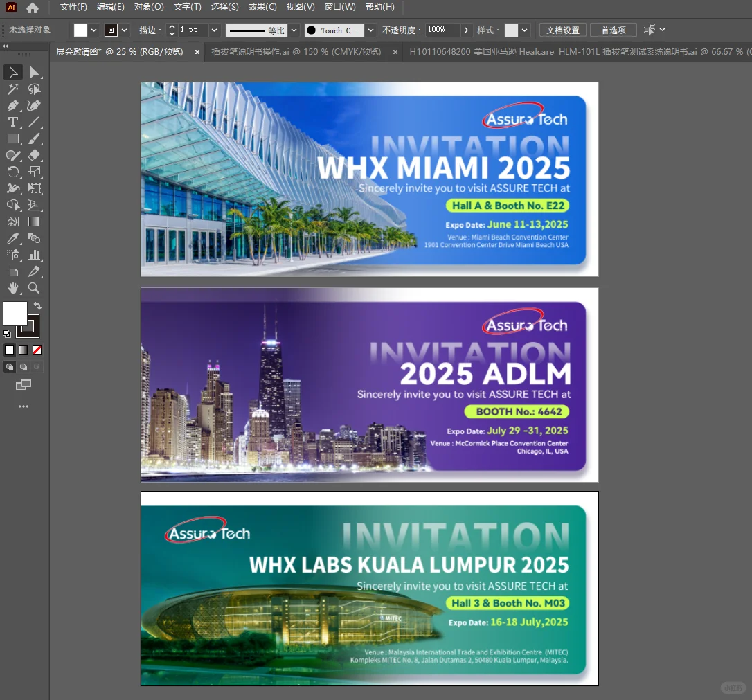
Task: Choose the Symbol Sprayer tool
Action: click(13, 255)
